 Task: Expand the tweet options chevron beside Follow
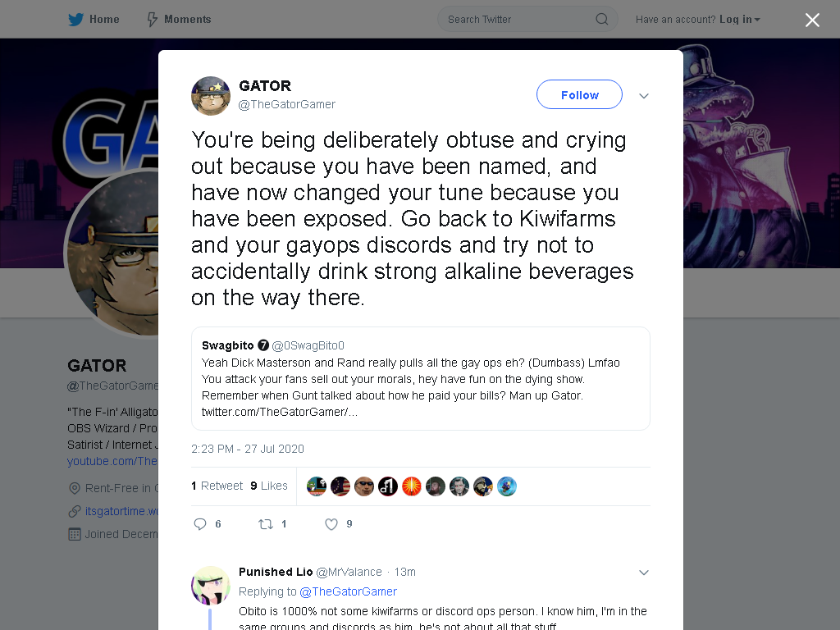coord(644,96)
